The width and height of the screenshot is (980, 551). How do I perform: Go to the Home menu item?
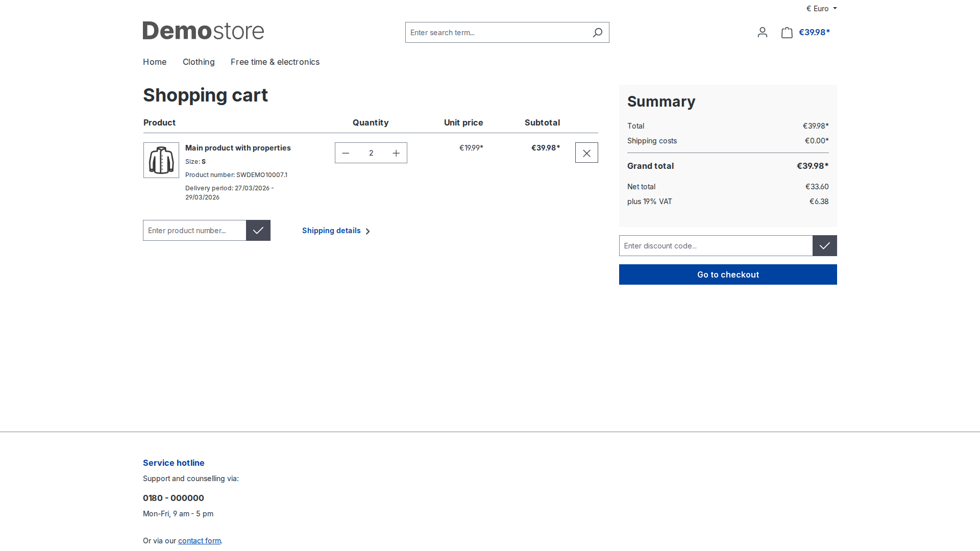point(155,62)
